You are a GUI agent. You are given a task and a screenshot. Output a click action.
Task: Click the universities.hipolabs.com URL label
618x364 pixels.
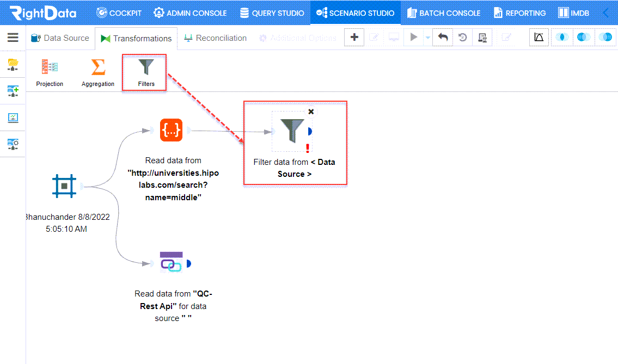tap(173, 185)
